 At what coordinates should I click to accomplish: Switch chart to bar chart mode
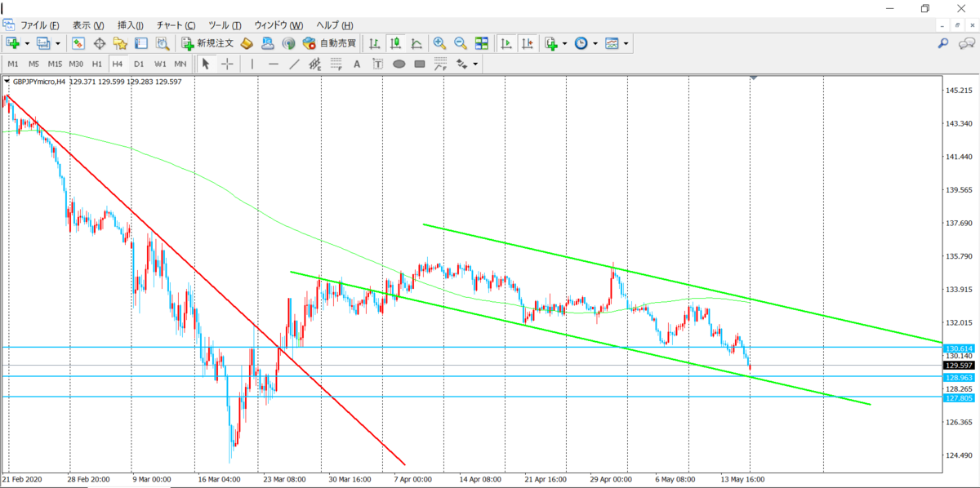(x=375, y=43)
